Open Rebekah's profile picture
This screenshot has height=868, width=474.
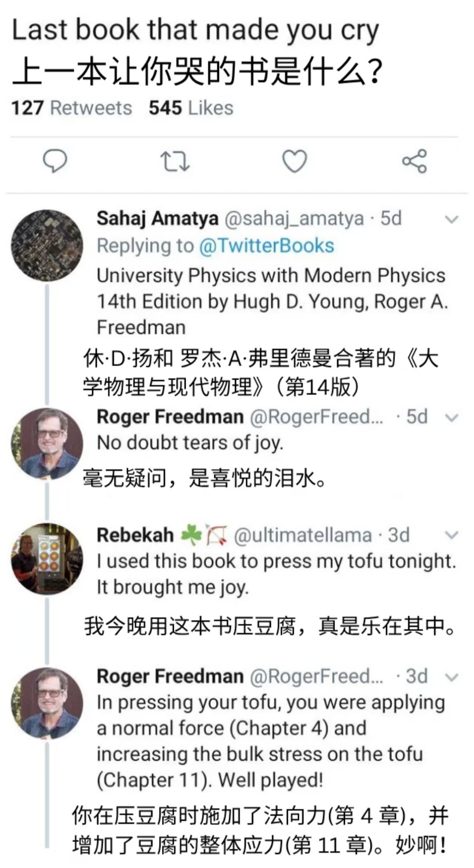[47, 558]
